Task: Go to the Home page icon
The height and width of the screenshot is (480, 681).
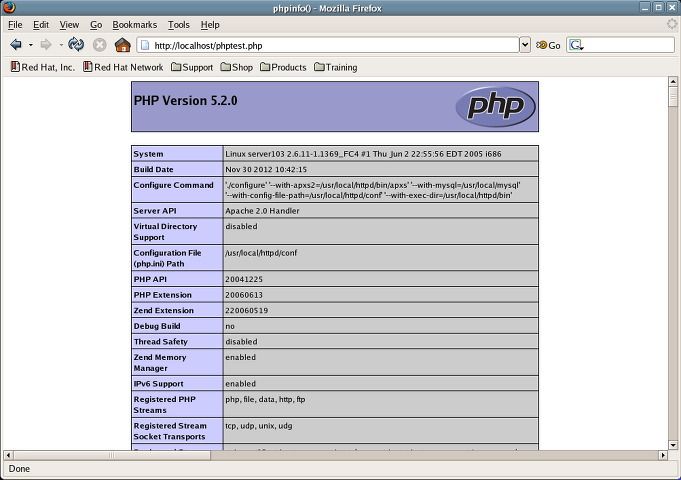Action: click(x=122, y=45)
